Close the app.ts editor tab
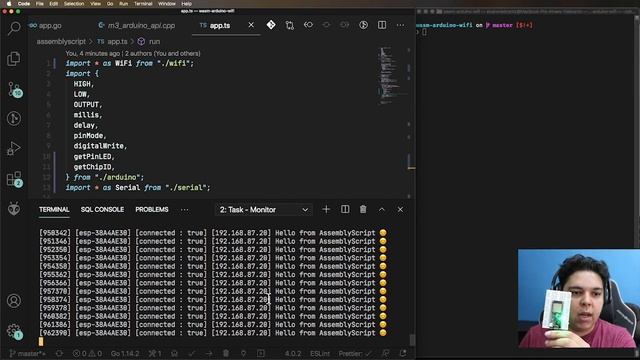This screenshot has height=360, width=640. click(251, 25)
